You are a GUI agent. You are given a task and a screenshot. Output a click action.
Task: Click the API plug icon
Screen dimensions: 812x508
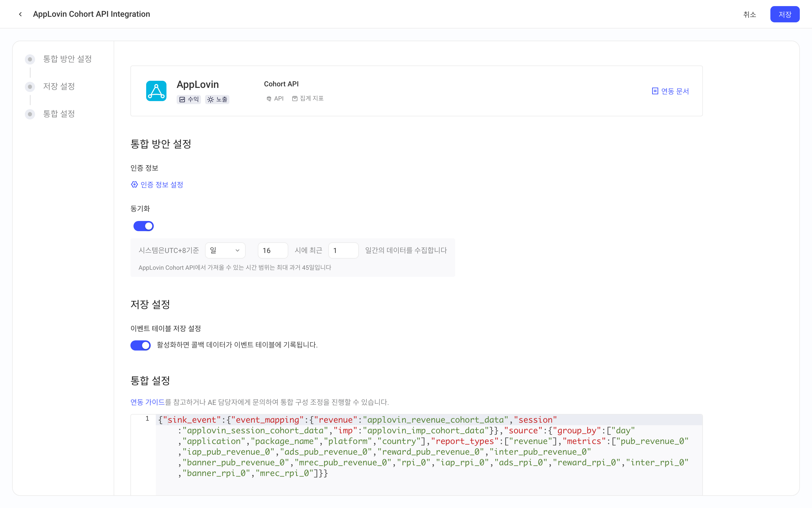(269, 99)
